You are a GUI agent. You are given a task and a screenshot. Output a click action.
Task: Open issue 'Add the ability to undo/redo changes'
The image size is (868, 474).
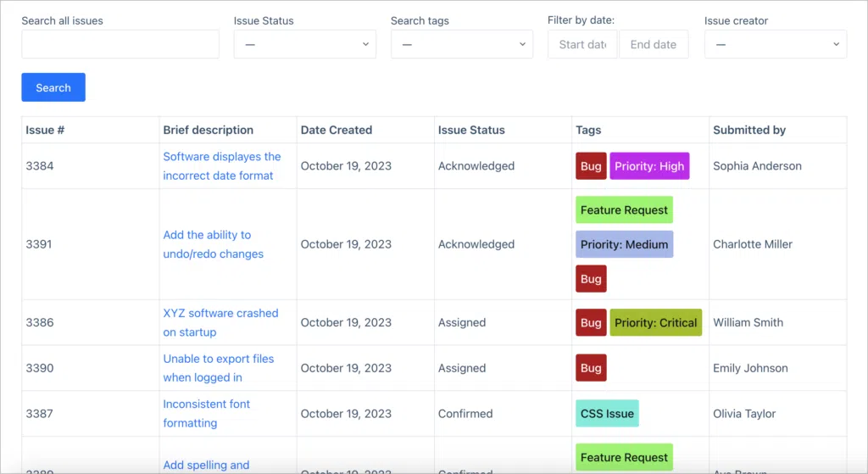(213, 244)
